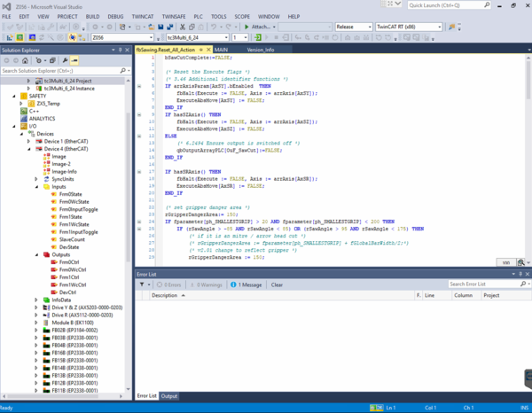Image resolution: width=532 pixels, height=413 pixels.
Task: Click the Collapse All icon in Solution Explorer
Action: (51, 60)
